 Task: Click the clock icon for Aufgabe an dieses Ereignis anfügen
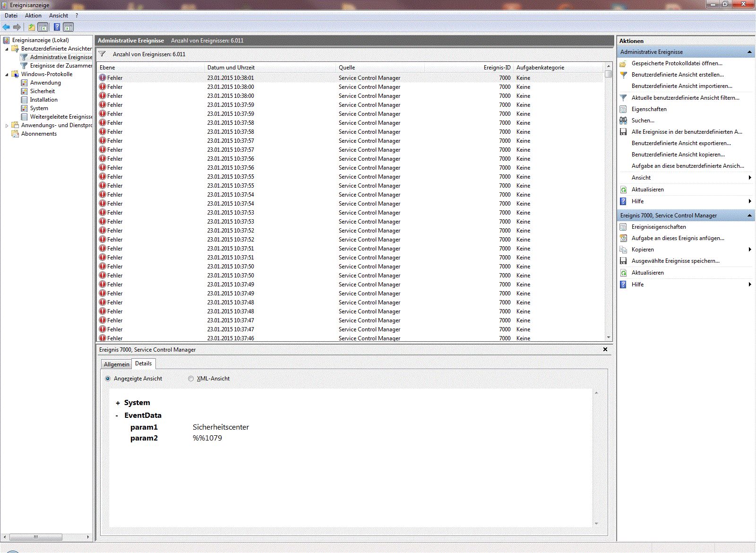coord(623,238)
